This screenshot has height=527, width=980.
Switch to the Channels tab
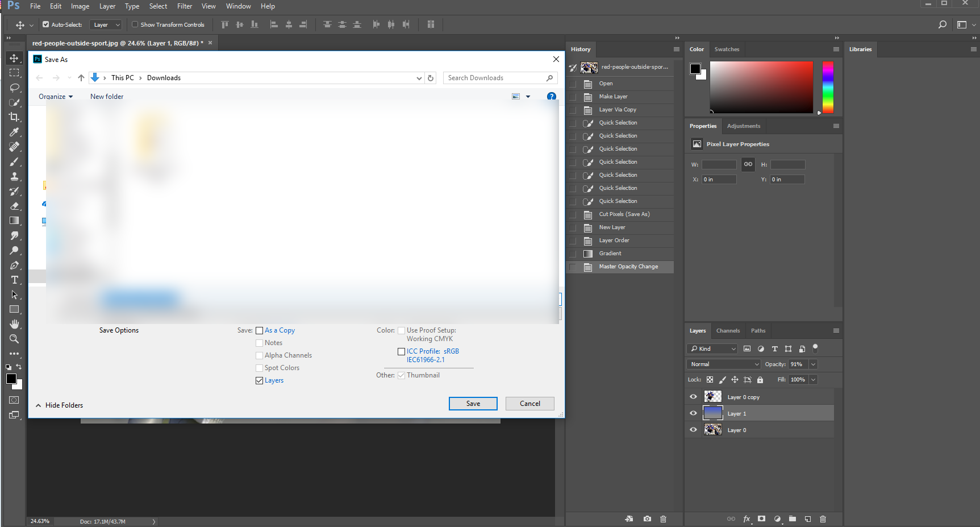pos(728,331)
